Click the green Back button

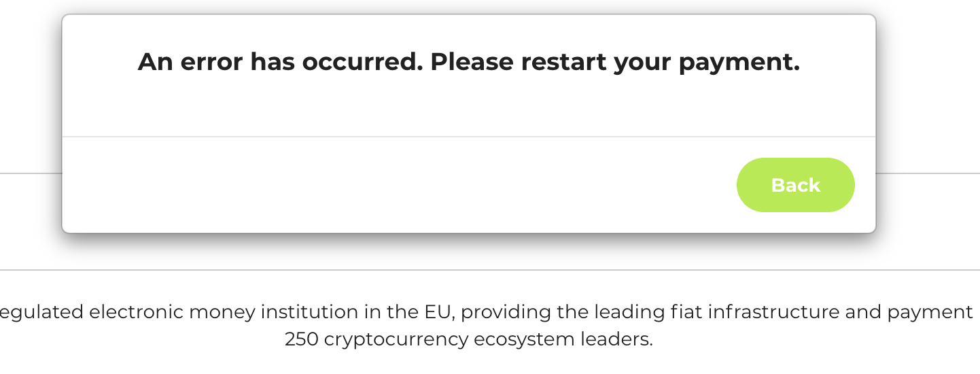click(x=795, y=185)
